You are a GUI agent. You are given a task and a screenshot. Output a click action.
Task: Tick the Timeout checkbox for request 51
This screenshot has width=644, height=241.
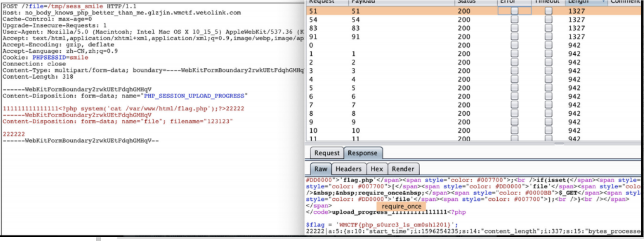[x=548, y=11]
